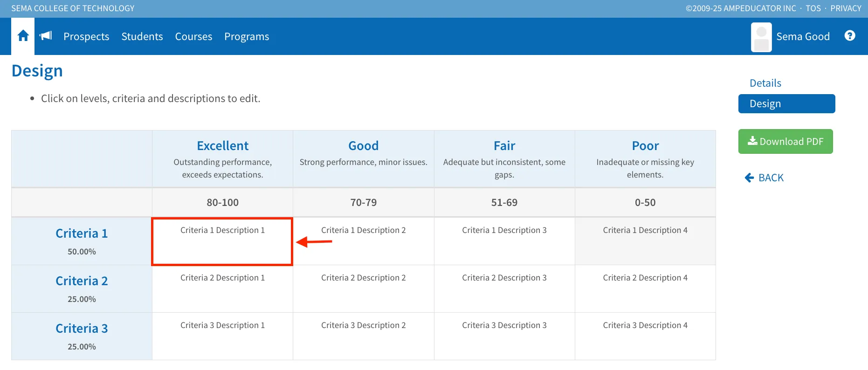Click the download icon on the PDF button
Viewport: 868px width, 370px height.
(x=752, y=141)
